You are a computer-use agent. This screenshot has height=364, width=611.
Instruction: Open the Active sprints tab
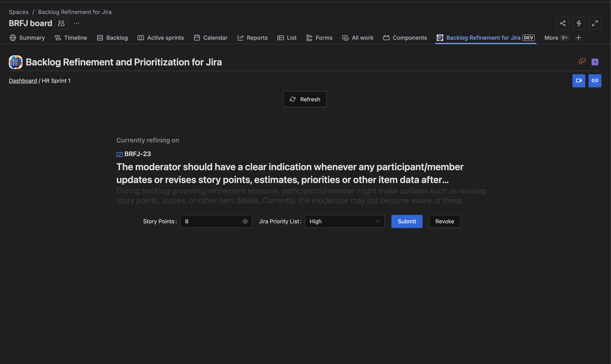pyautogui.click(x=160, y=38)
